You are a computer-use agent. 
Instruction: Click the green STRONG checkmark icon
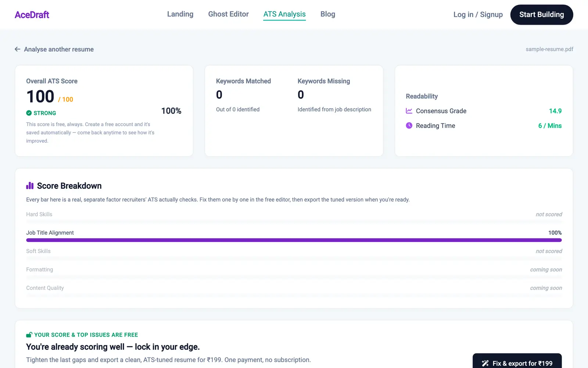(x=29, y=113)
